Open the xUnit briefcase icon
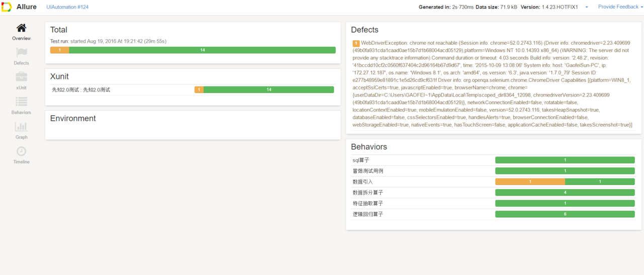Viewport: 644px width, 275px height. 21,77
